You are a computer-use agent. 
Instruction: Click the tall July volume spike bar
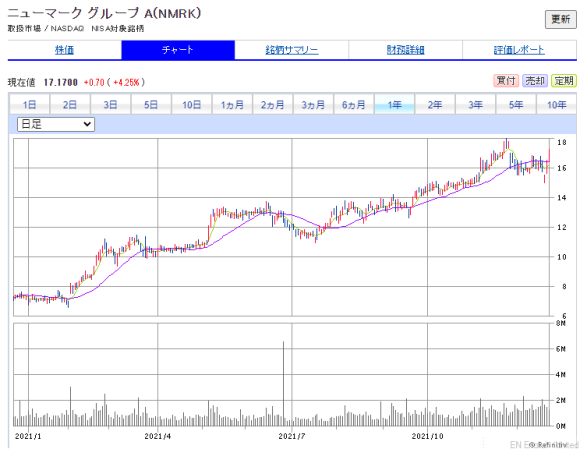(284, 384)
